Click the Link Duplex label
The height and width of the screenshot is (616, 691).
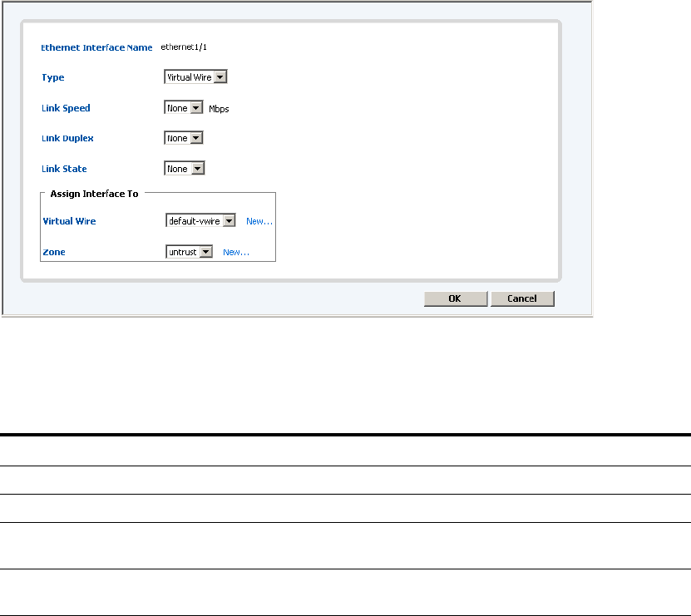(67, 138)
